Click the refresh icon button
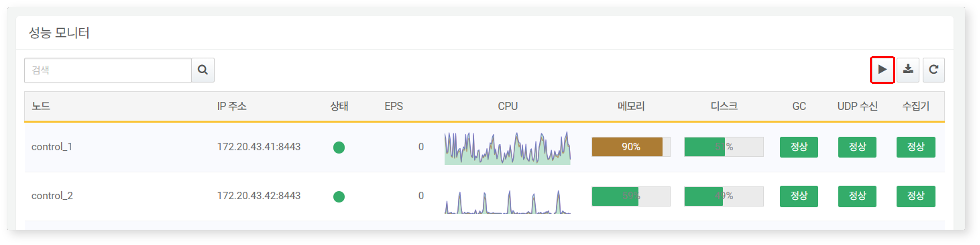Viewport: 980px width, 245px height. 933,70
